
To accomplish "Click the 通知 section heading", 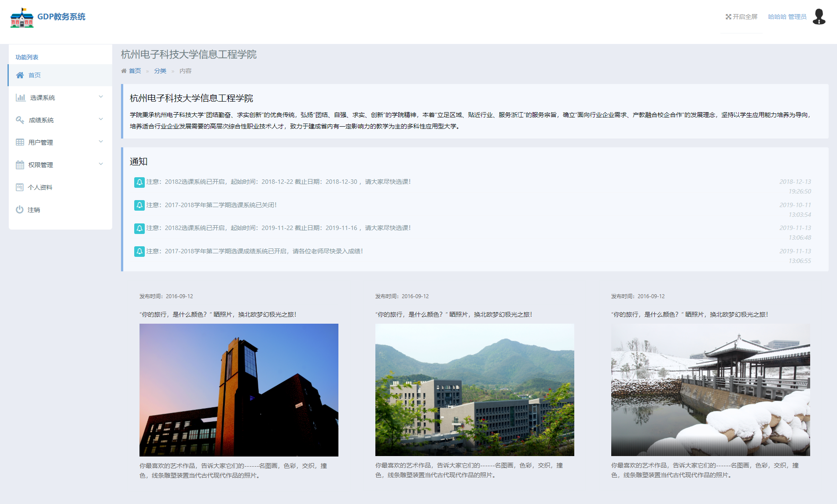I will [139, 161].
